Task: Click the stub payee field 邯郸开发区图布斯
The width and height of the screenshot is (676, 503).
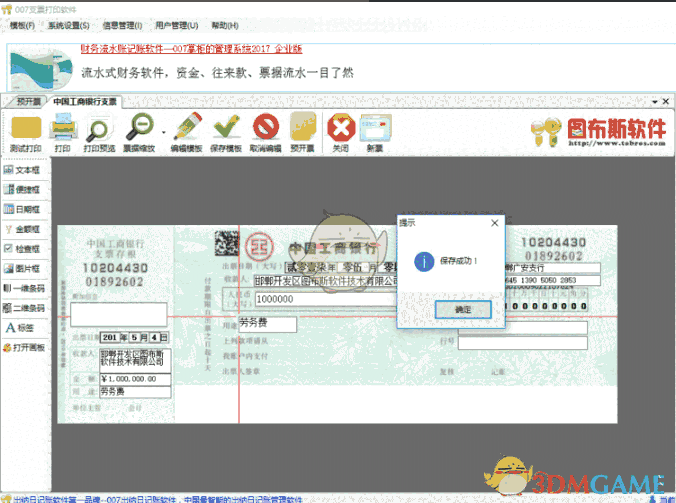Action: click(x=135, y=360)
